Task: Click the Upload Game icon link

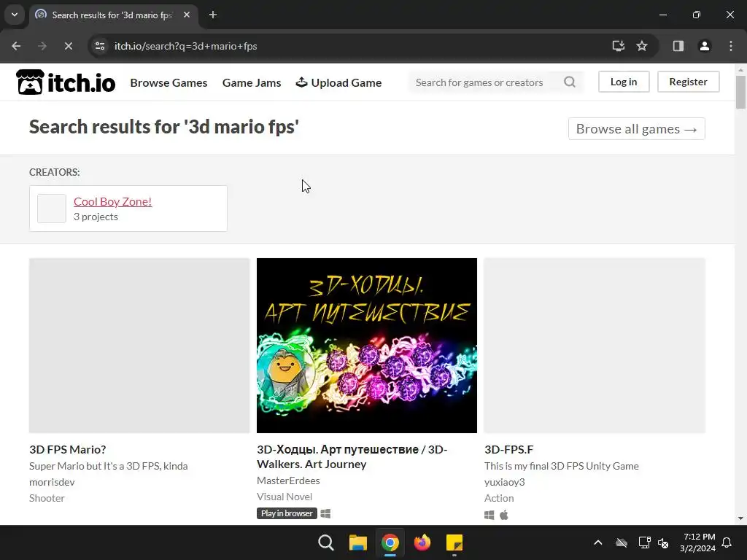Action: click(x=338, y=82)
